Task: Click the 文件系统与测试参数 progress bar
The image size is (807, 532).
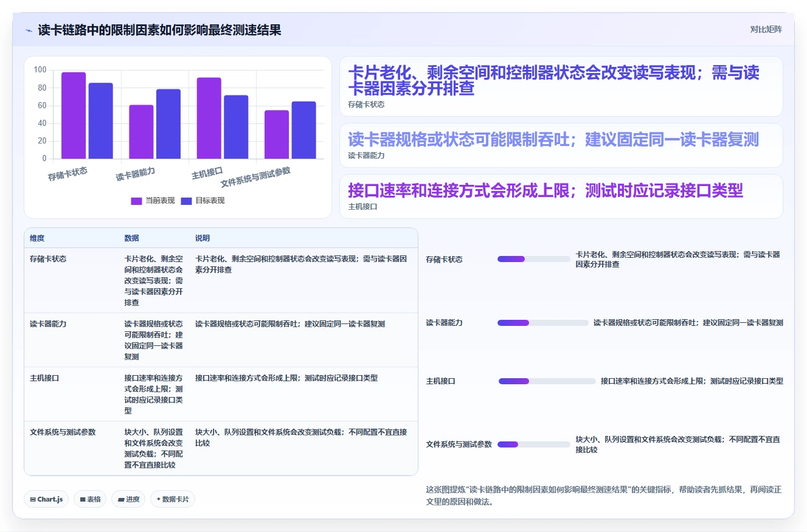Action: click(534, 444)
